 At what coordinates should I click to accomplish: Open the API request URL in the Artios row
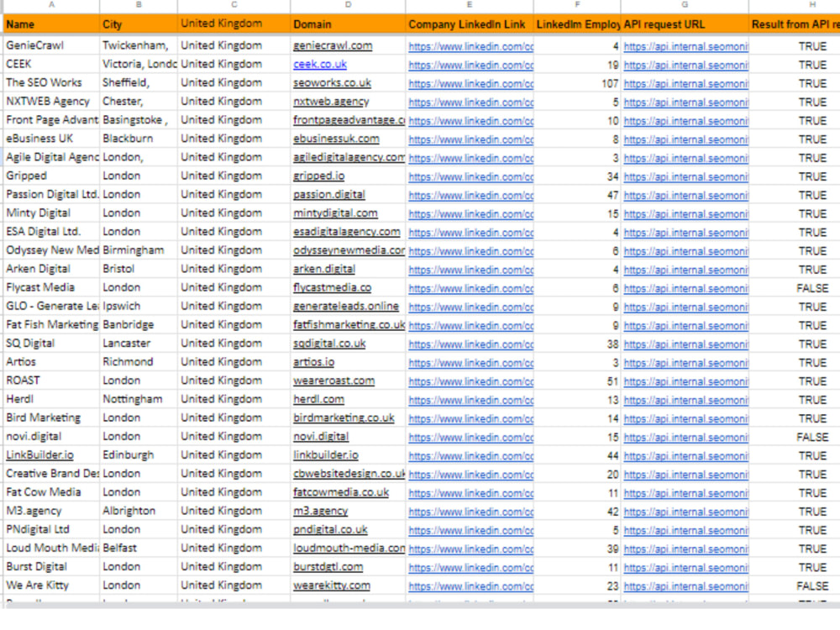click(686, 363)
